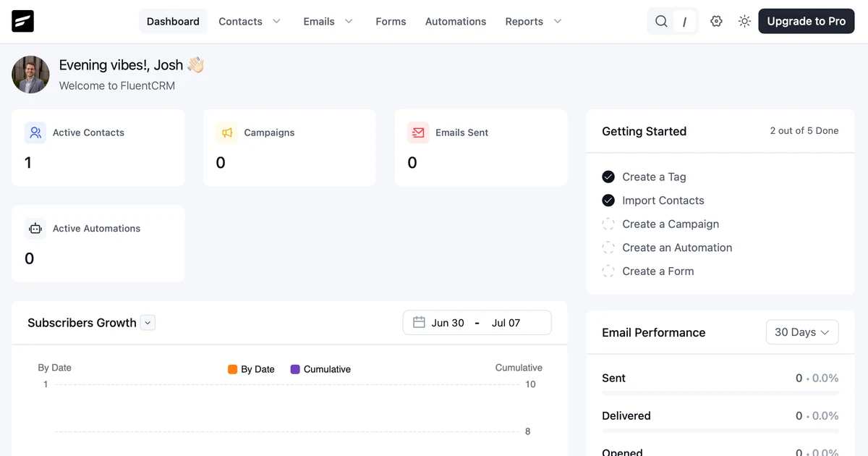Open the search icon in header
868x456 pixels.
pyautogui.click(x=661, y=22)
